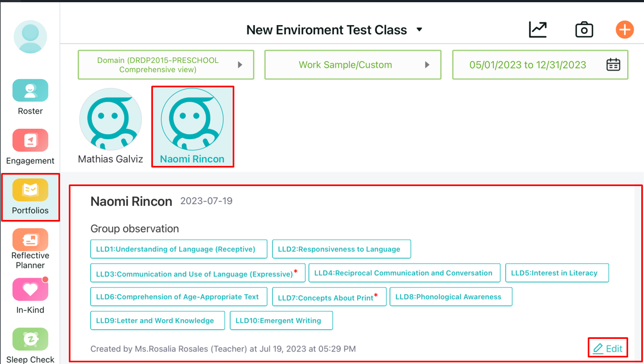Image resolution: width=644 pixels, height=364 pixels.
Task: Expand the New Enviroment Test Class dropdown
Action: pos(420,30)
